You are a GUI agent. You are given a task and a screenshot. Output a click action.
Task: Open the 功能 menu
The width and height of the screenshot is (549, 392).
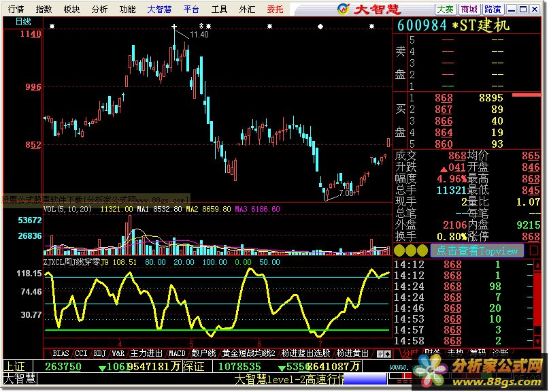[127, 9]
